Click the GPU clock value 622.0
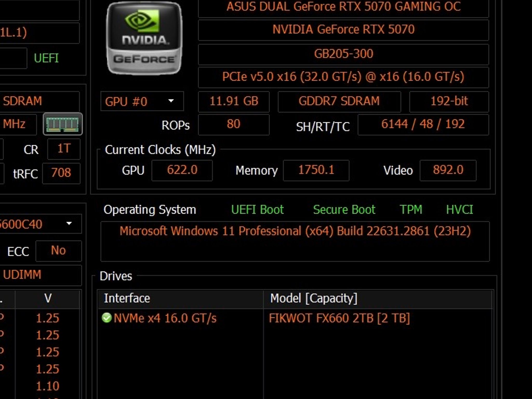The width and height of the screenshot is (532, 399). coord(182,170)
